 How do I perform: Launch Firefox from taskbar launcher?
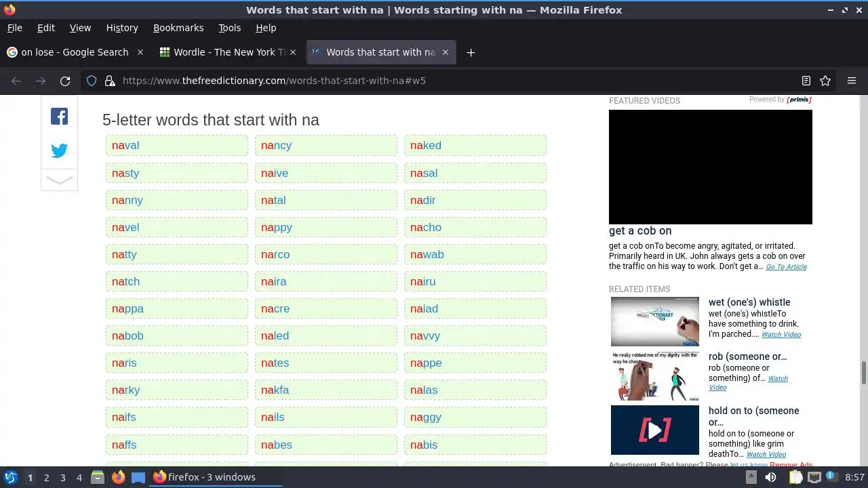pos(118,477)
